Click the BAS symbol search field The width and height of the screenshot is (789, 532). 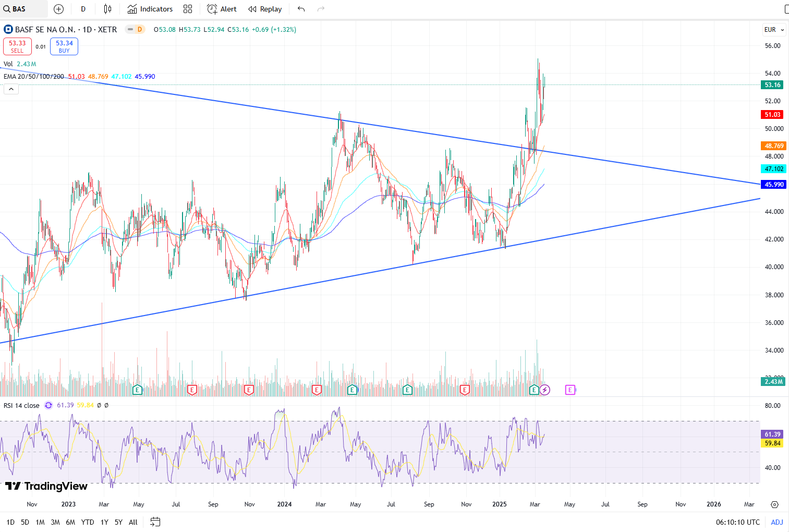(23, 9)
